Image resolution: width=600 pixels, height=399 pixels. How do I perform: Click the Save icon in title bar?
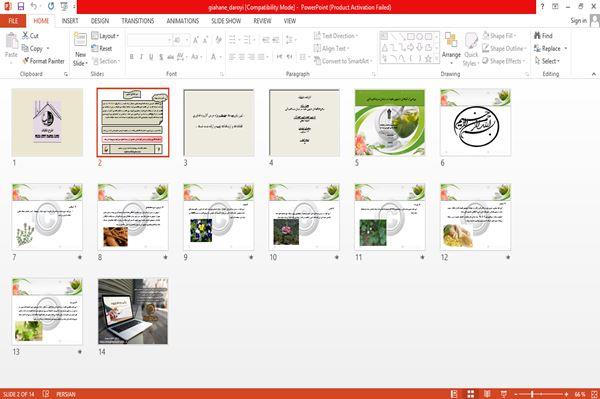point(21,6)
